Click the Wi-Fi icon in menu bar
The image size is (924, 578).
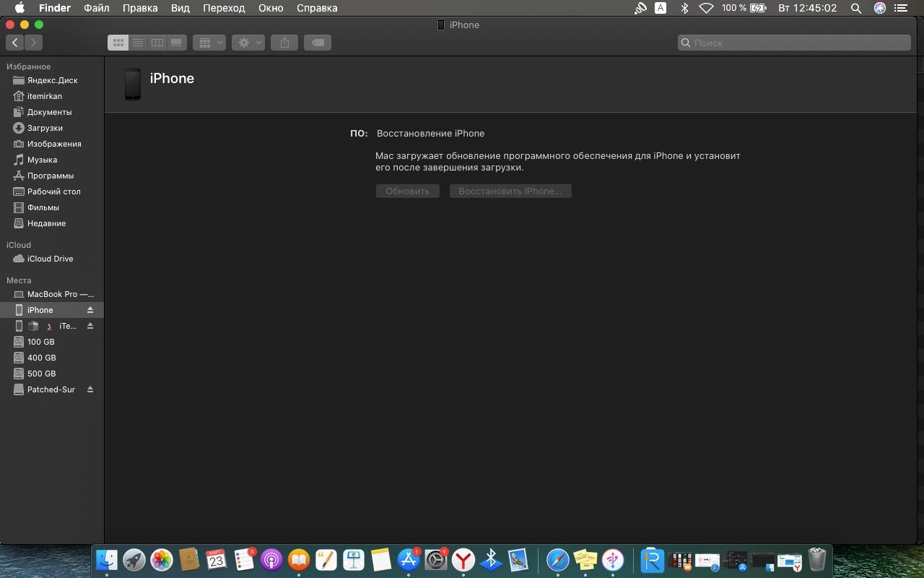[707, 8]
